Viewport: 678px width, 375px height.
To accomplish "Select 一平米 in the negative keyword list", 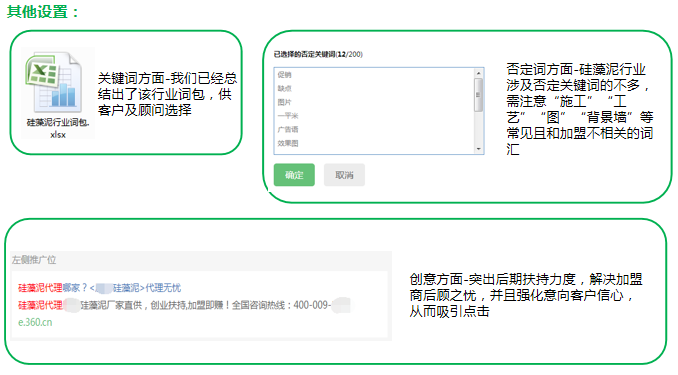I will (288, 116).
